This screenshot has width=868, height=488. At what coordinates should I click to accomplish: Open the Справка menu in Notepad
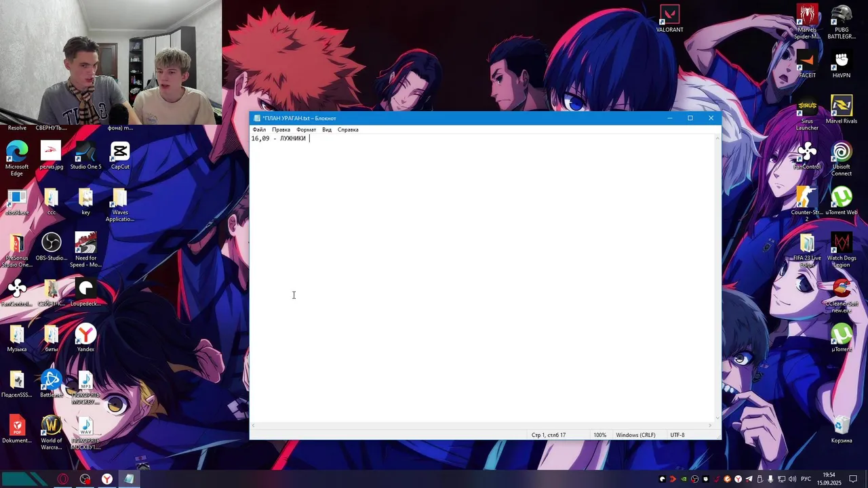(348, 129)
